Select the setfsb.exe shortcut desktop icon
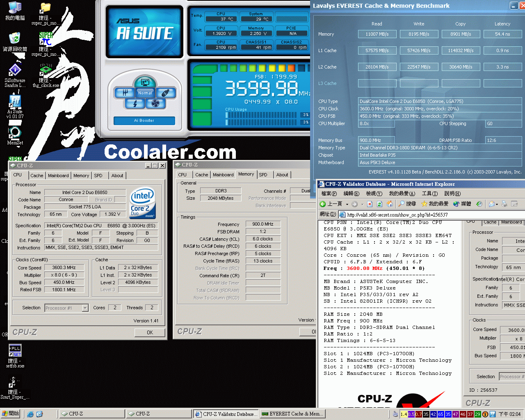 (15, 356)
